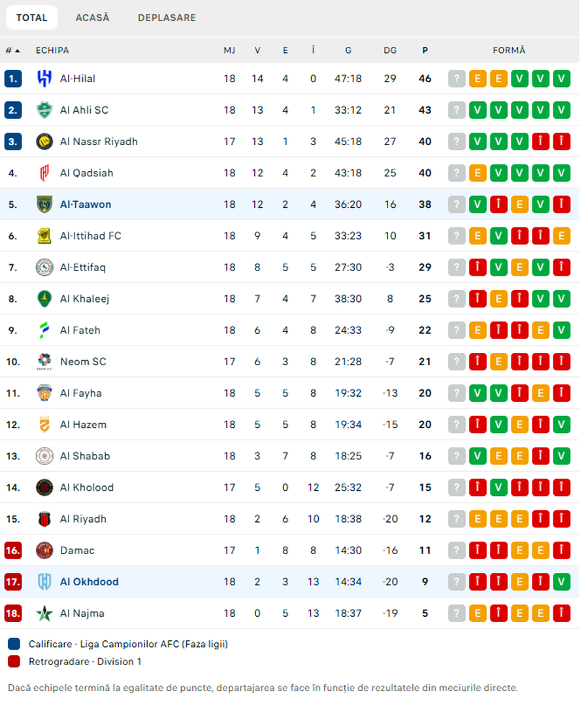Sort standings by points column P

[425, 50]
